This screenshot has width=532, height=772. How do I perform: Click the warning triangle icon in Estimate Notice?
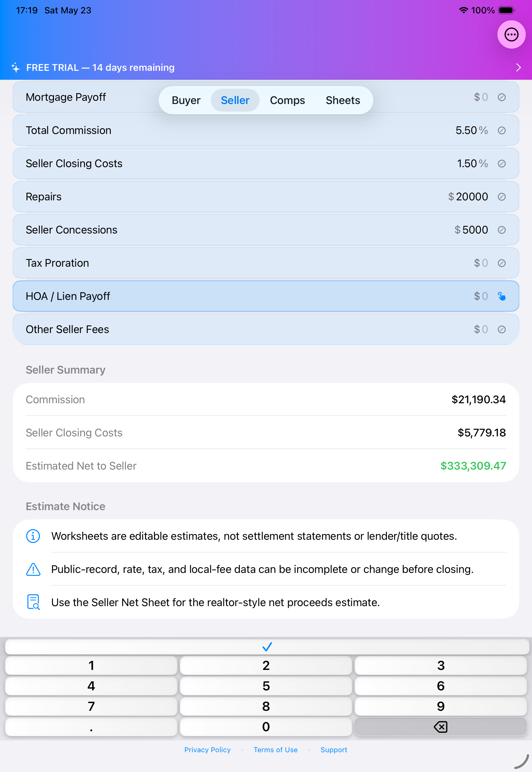coord(33,569)
